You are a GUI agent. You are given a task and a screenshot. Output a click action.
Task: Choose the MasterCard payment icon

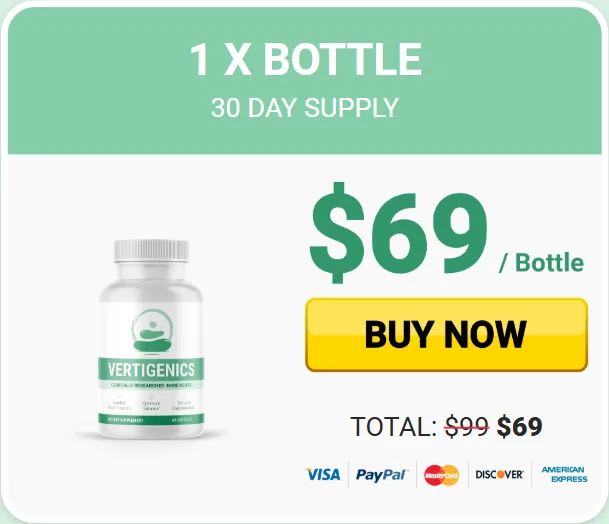tap(441, 475)
